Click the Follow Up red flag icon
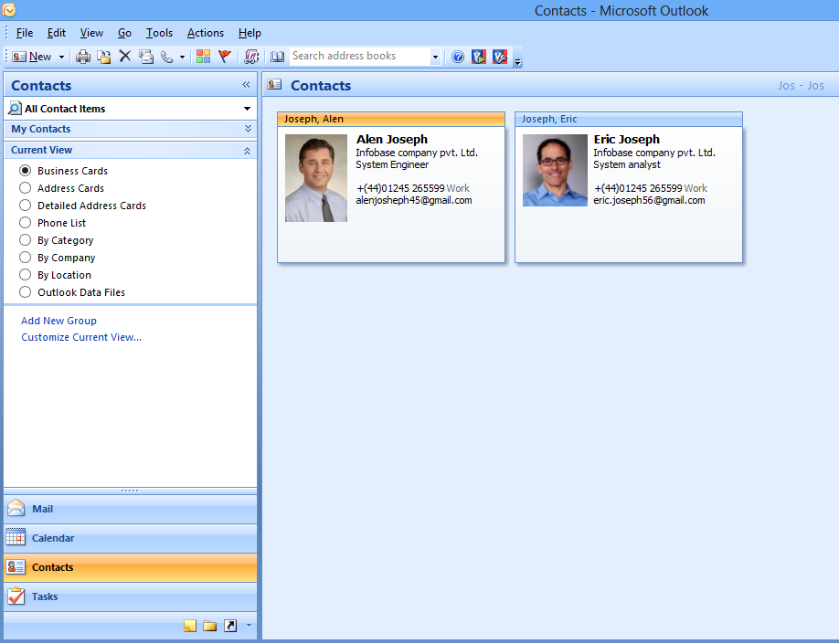This screenshot has width=839, height=644. tap(225, 56)
